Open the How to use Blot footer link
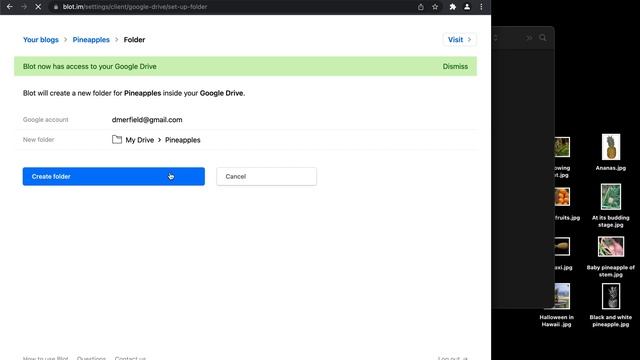The height and width of the screenshot is (360, 640). 45,358
